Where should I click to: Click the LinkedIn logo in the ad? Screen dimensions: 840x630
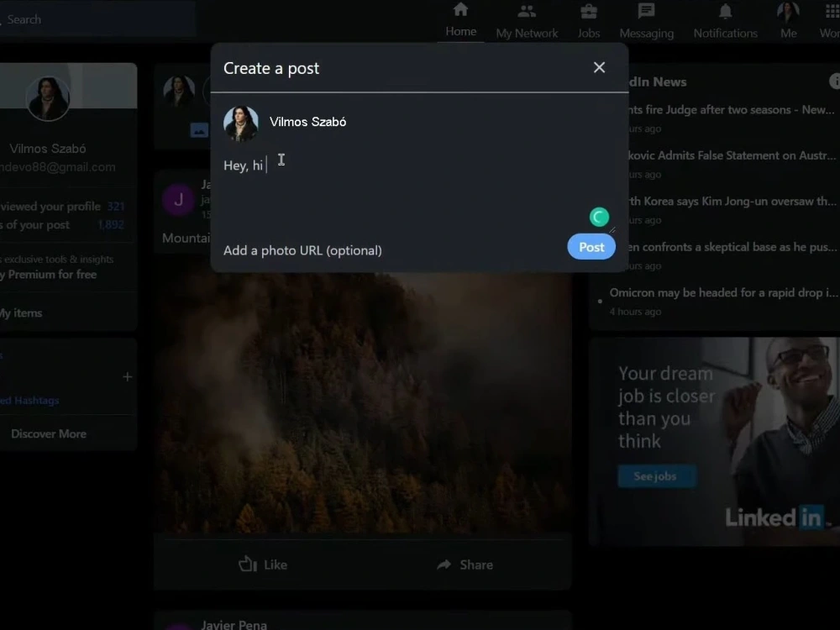point(774,517)
